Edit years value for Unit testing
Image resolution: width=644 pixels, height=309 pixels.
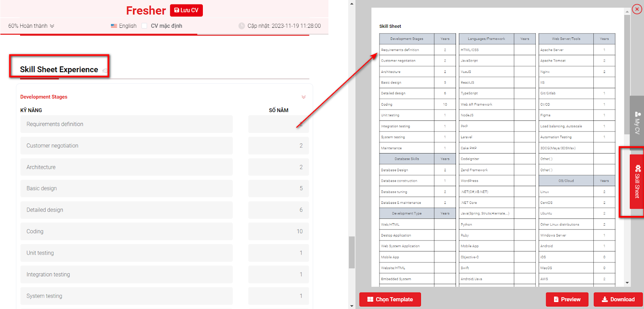tap(279, 253)
